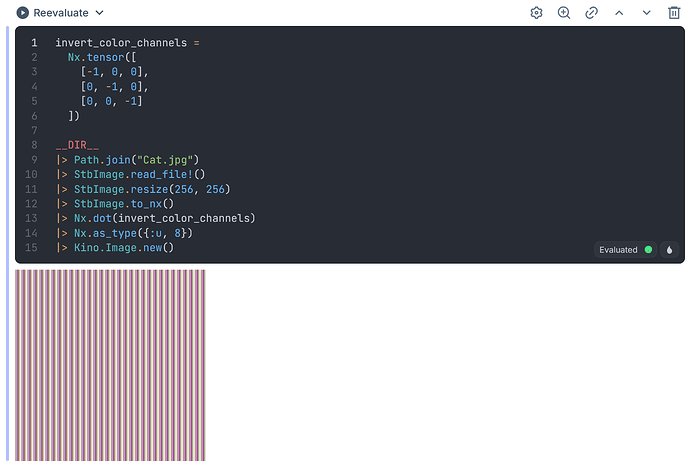Click the Nx.tensor call in code
The image size is (690, 468).
(x=99, y=58)
